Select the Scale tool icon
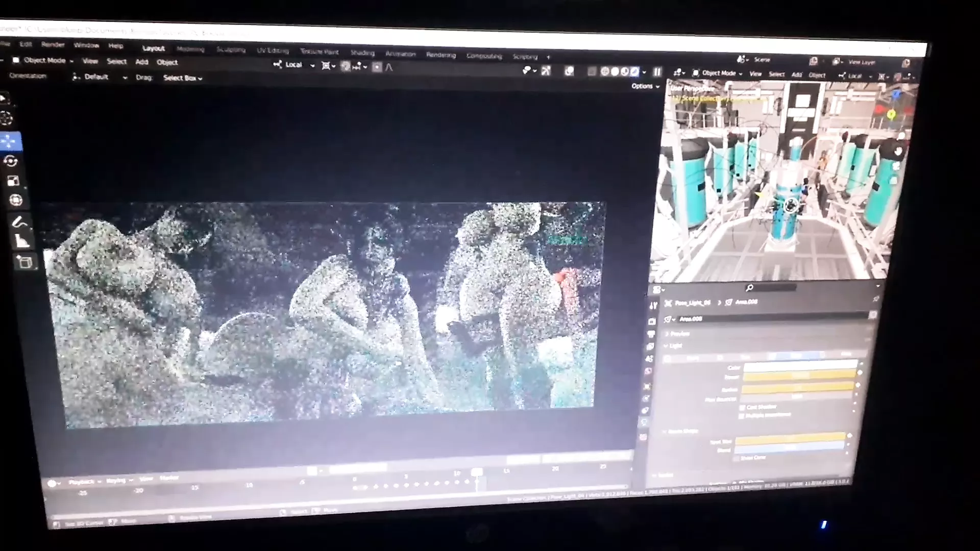 click(13, 181)
